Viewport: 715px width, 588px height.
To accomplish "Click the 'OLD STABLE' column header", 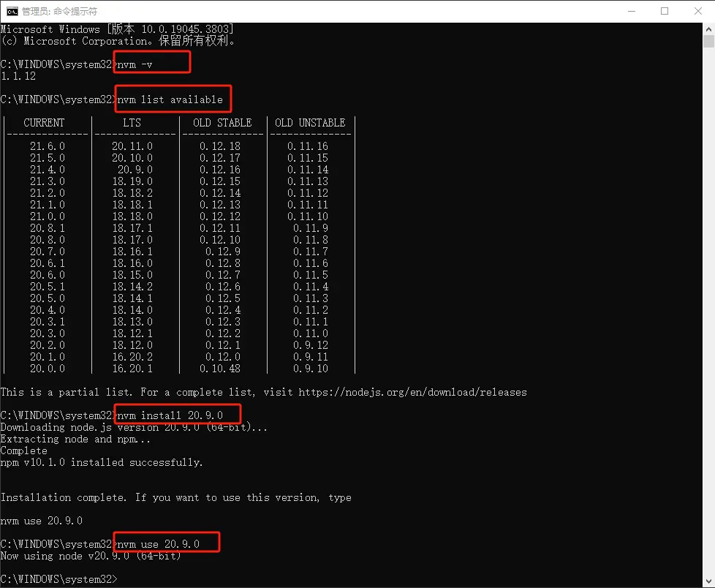I will tap(222, 123).
